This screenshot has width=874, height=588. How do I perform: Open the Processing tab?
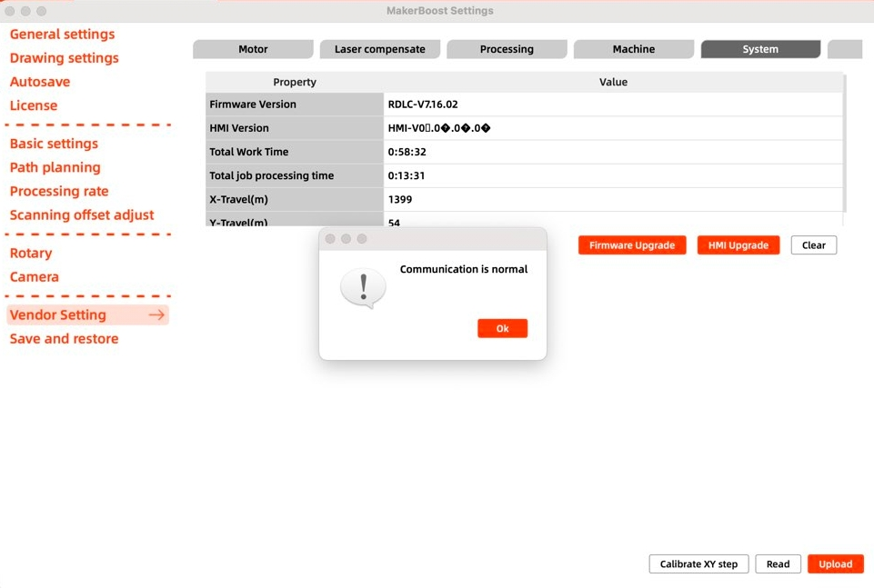(x=507, y=49)
